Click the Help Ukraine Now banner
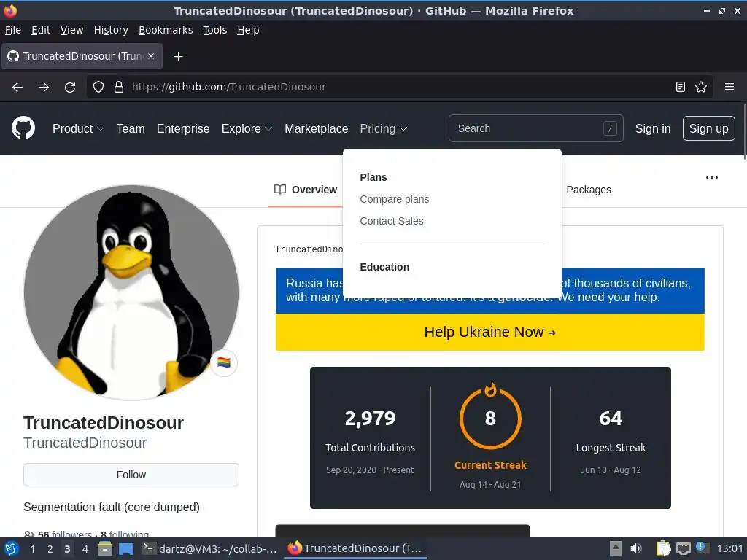747x560 pixels. coord(489,332)
